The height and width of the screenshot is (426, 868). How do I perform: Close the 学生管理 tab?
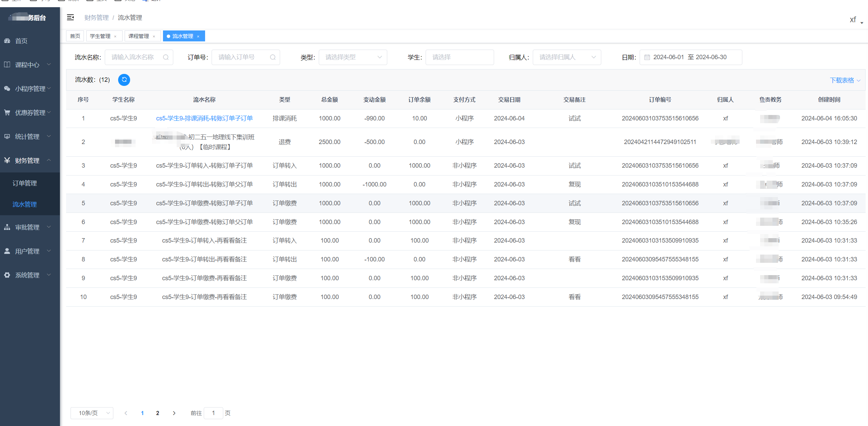point(115,36)
